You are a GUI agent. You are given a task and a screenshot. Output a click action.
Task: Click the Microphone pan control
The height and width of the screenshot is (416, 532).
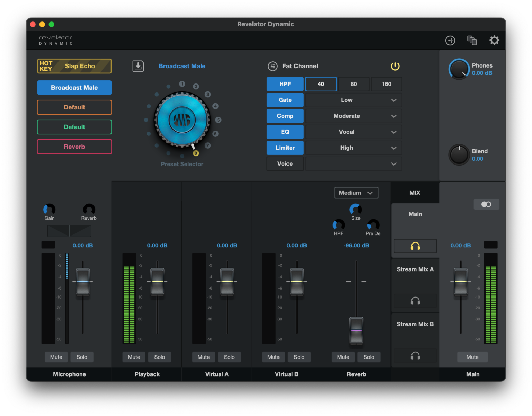pos(69,231)
